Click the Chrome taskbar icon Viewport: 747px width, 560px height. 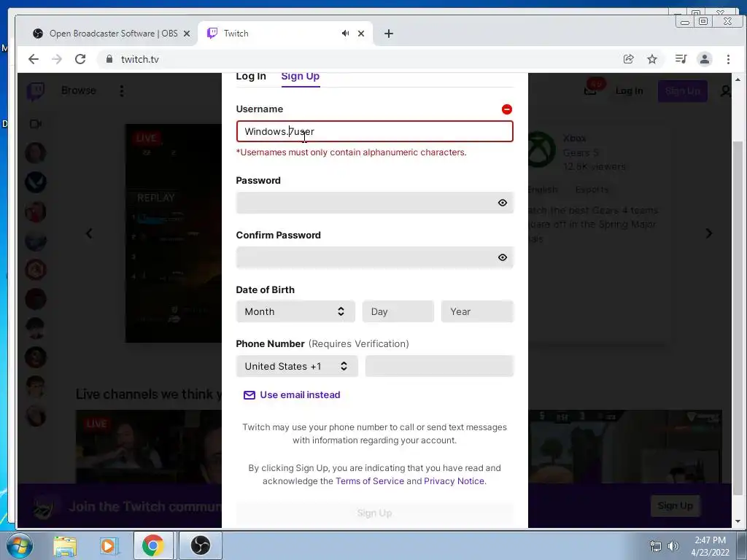pyautogui.click(x=153, y=545)
